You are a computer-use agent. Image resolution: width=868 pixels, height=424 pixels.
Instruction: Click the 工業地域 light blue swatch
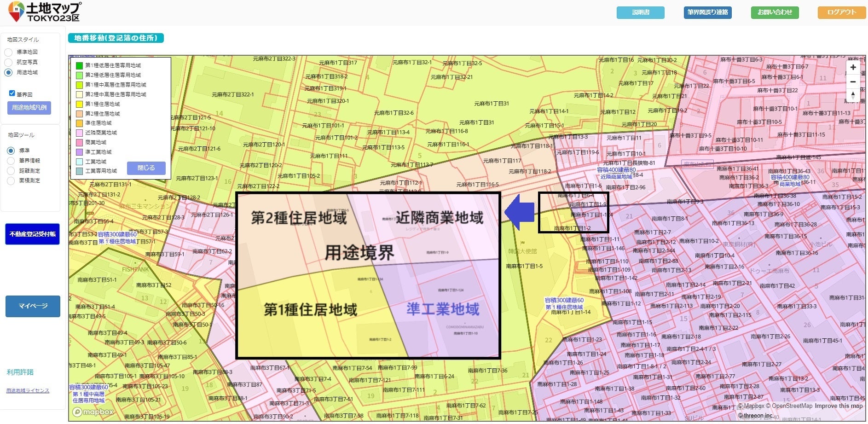click(79, 162)
